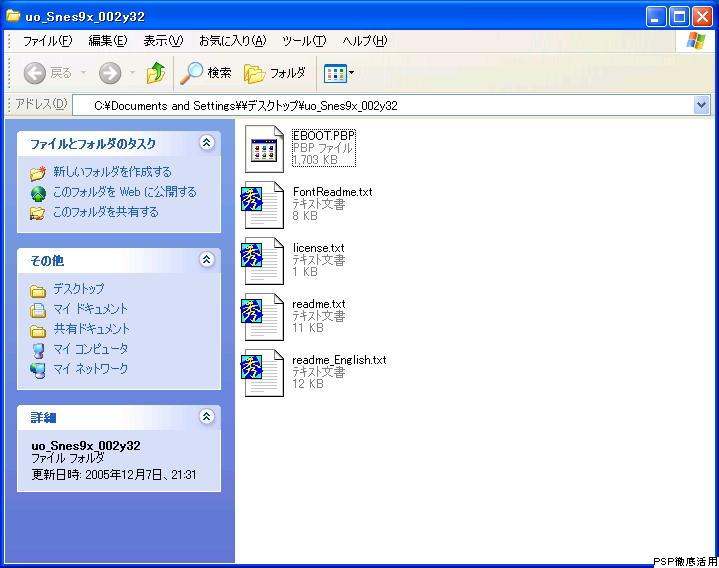Open the ツール(T) menu
The width and height of the screenshot is (719, 568).
(304, 41)
